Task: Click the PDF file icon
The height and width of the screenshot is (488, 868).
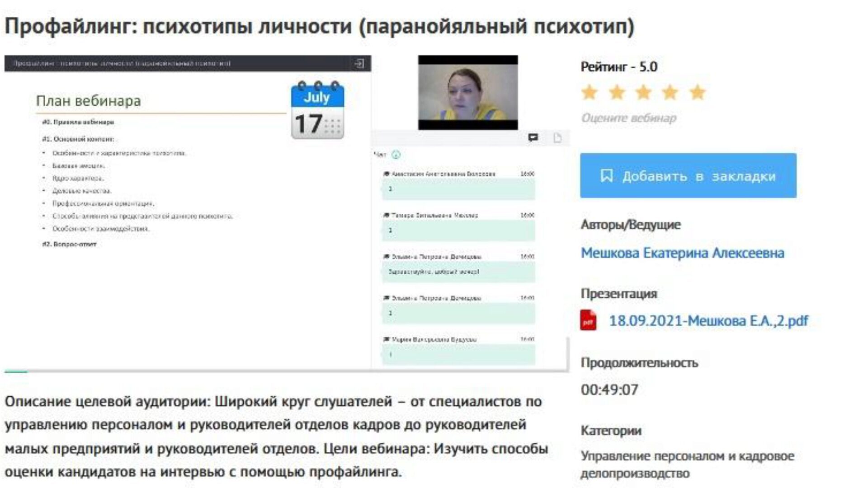Action: click(x=588, y=320)
